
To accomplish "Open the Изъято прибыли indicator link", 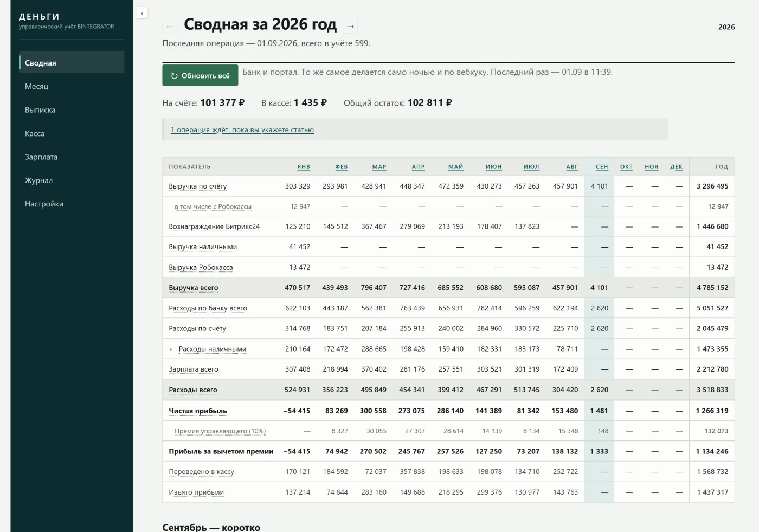I will tap(196, 492).
